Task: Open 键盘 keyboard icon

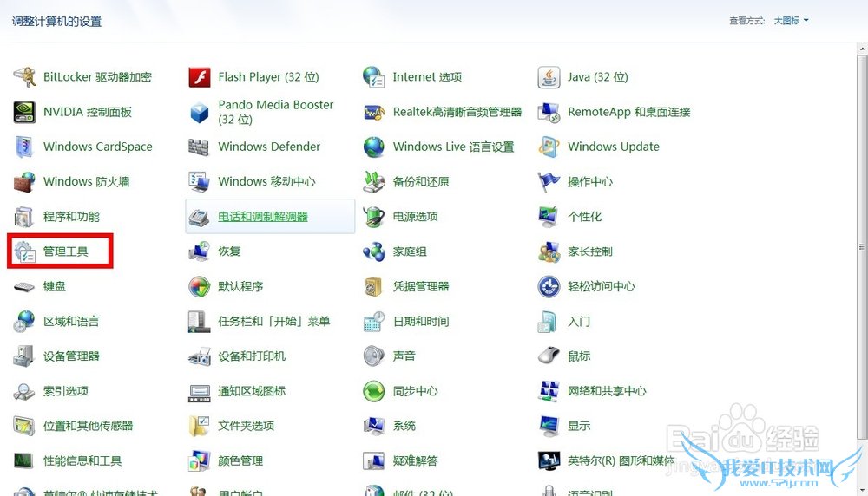Action: [x=24, y=286]
